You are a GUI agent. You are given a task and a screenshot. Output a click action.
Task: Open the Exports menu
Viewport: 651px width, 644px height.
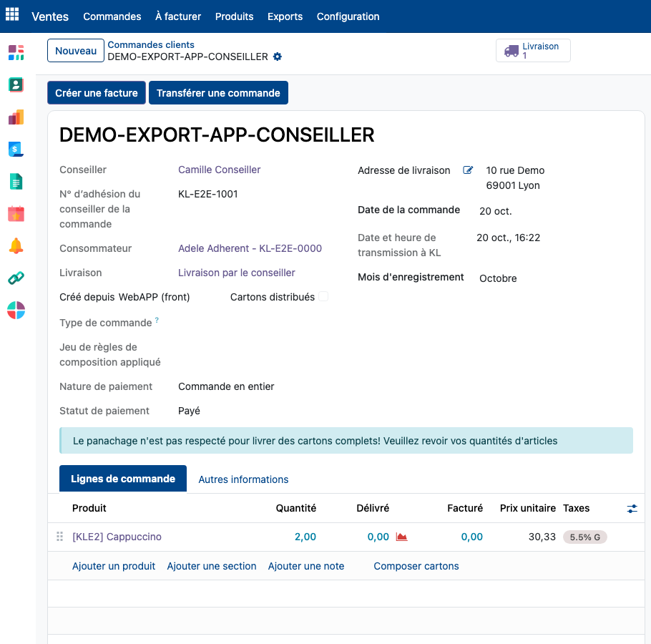tap(285, 16)
